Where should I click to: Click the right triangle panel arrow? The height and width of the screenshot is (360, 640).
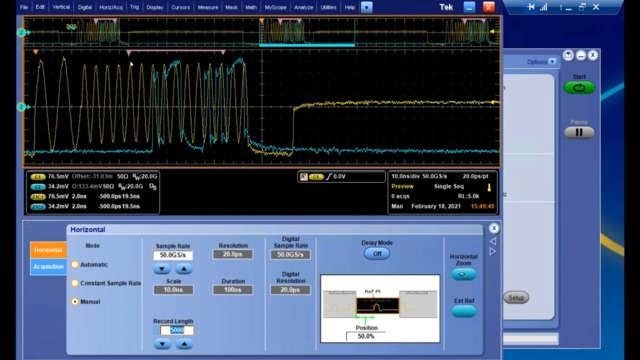coord(493,251)
